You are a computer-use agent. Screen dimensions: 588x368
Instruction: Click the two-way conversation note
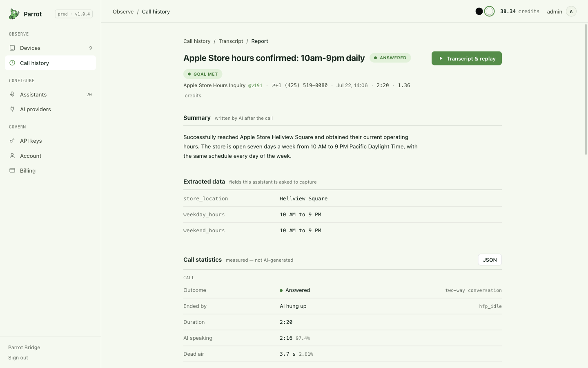pyautogui.click(x=473, y=290)
